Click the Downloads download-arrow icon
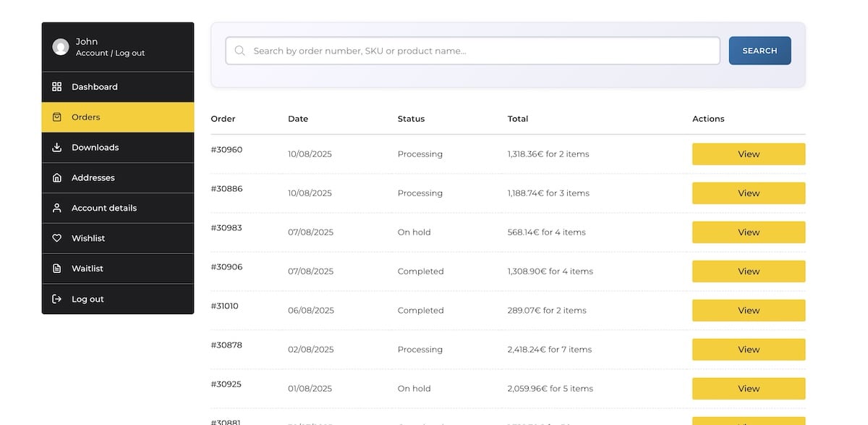The width and height of the screenshot is (868, 425). click(x=57, y=147)
